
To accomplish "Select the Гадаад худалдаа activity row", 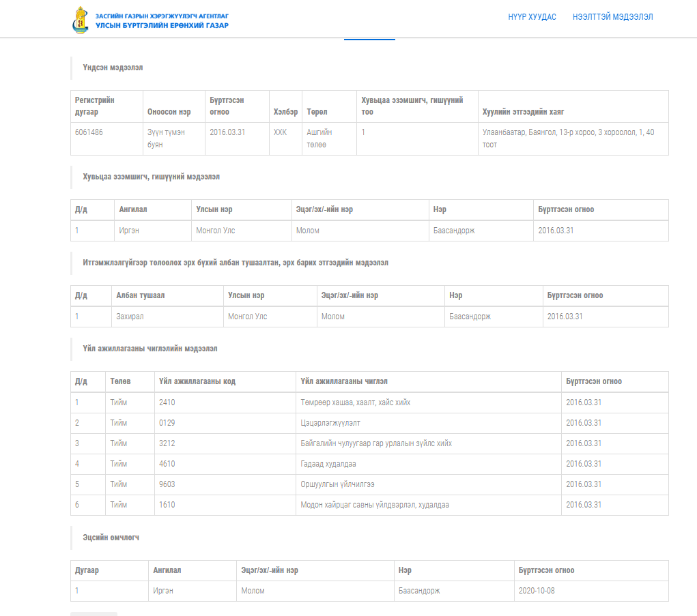I will tap(328, 464).
